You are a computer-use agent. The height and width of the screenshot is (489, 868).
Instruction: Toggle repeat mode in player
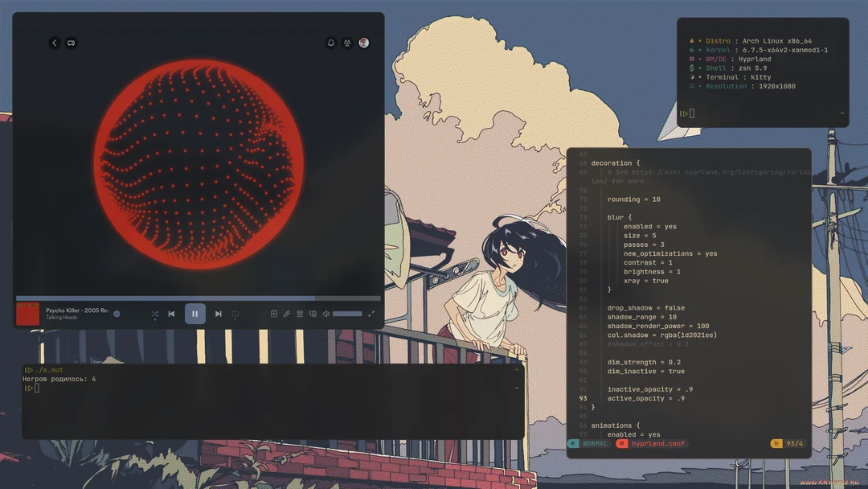pyautogui.click(x=235, y=314)
